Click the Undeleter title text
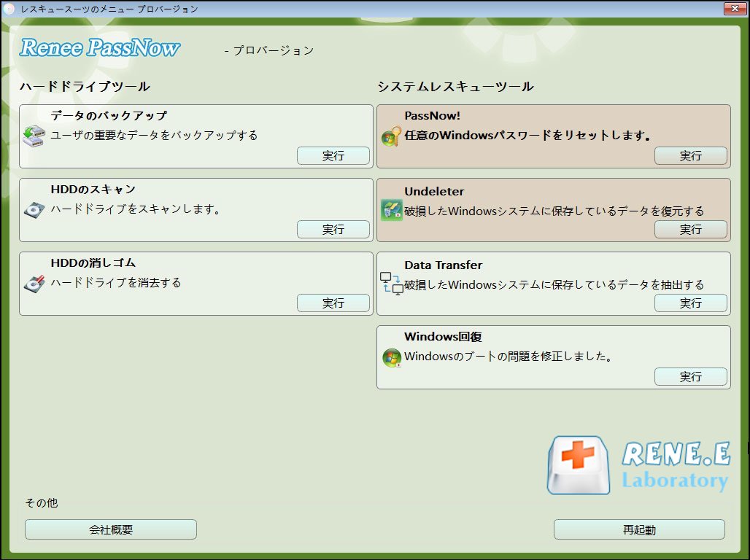Screen dimensions: 750x560 point(434,191)
